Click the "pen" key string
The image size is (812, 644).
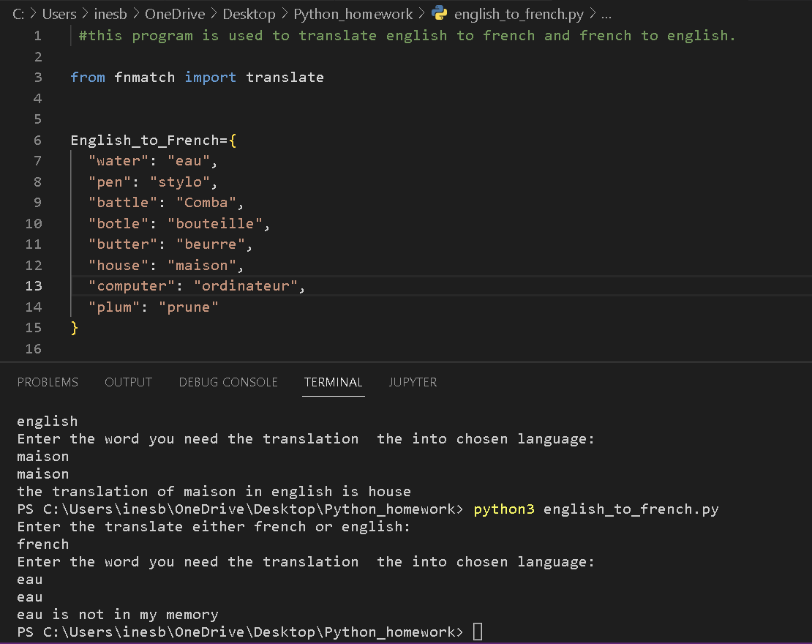pos(109,181)
